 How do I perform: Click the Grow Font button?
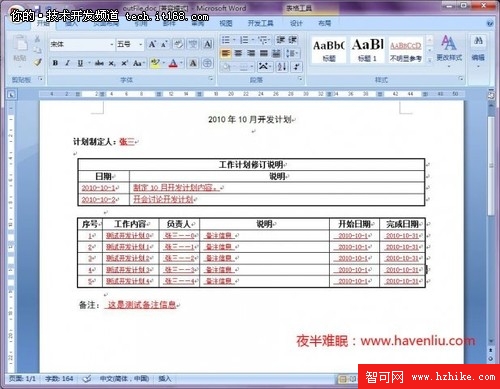(152, 44)
